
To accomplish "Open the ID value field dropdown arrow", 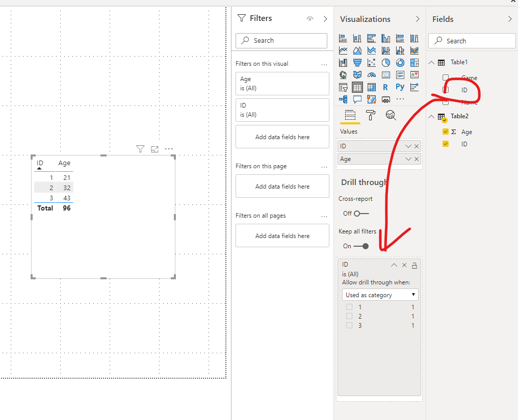I will click(x=408, y=146).
